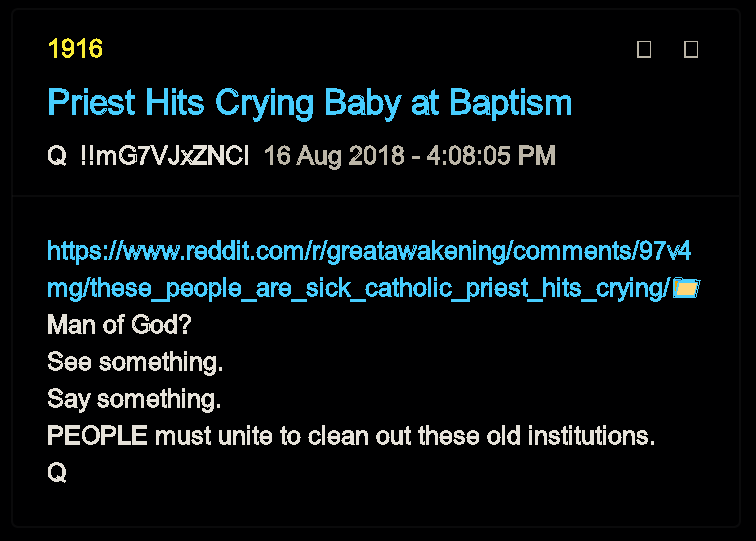Click the empty area below the signature

pyautogui.click(x=377, y=505)
